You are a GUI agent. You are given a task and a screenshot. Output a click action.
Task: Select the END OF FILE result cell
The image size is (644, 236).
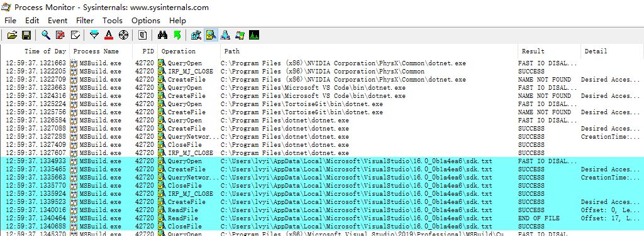coord(538,218)
